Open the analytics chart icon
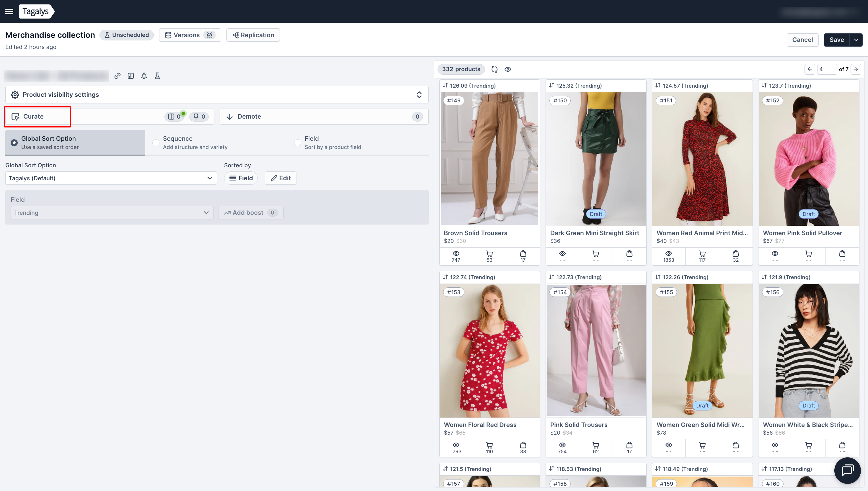868x491 pixels. click(x=131, y=76)
